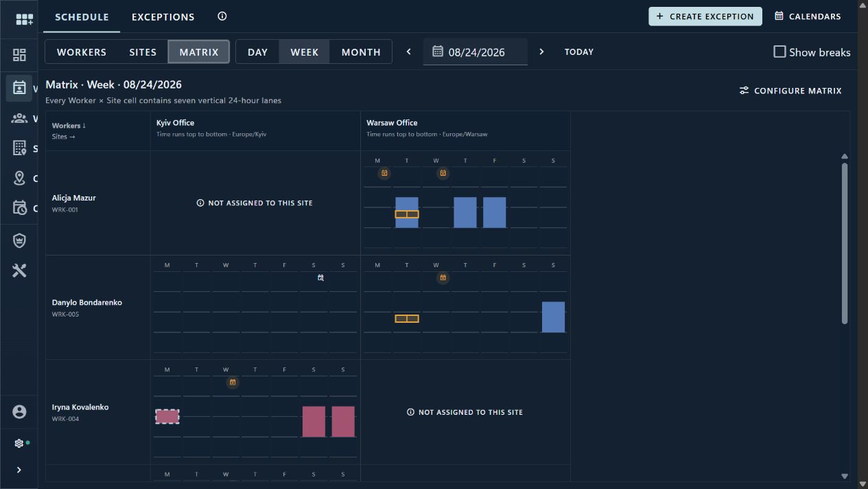Screen dimensions: 868x489
Task: Switch to Sites view
Action: click(x=143, y=52)
